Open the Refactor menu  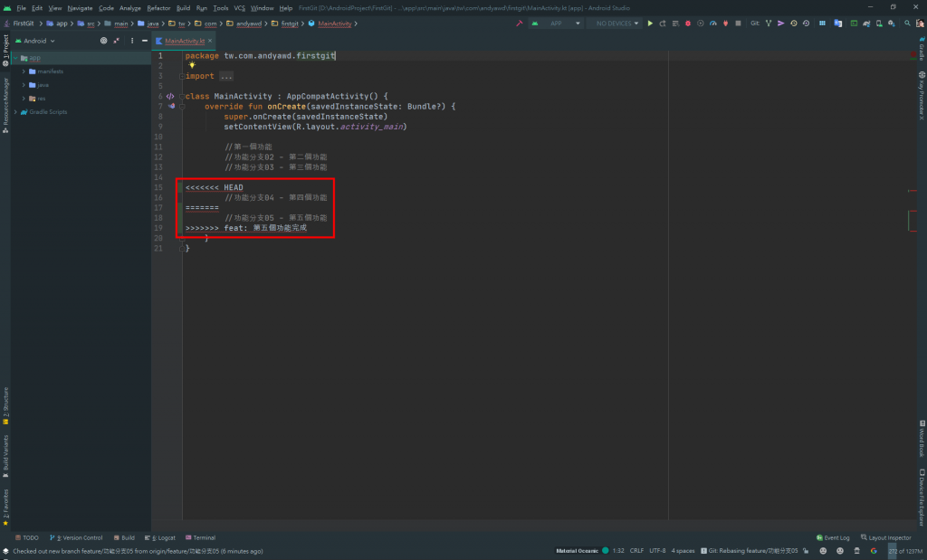(x=158, y=8)
